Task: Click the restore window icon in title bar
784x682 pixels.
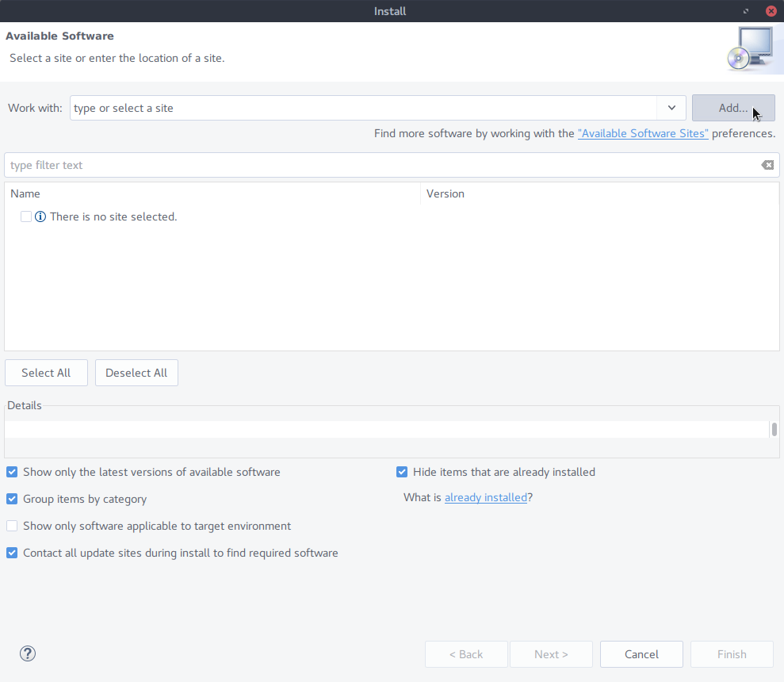Action: 746,11
